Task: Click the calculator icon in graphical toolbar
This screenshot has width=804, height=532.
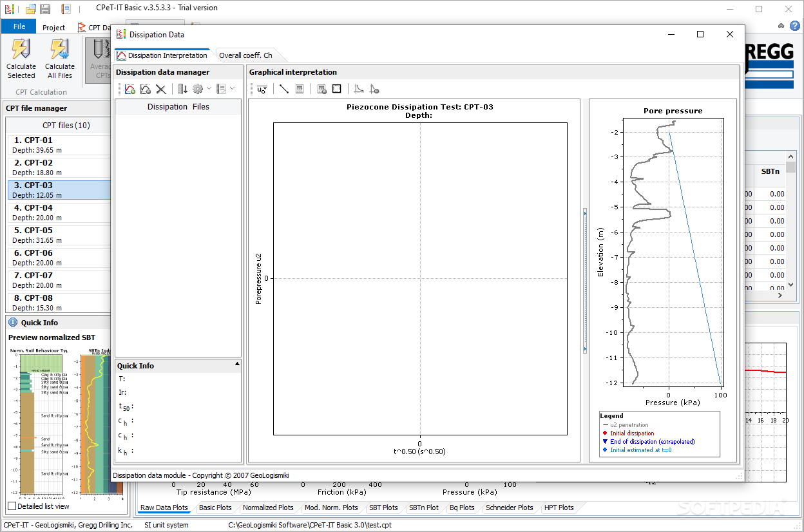Action: coord(300,89)
